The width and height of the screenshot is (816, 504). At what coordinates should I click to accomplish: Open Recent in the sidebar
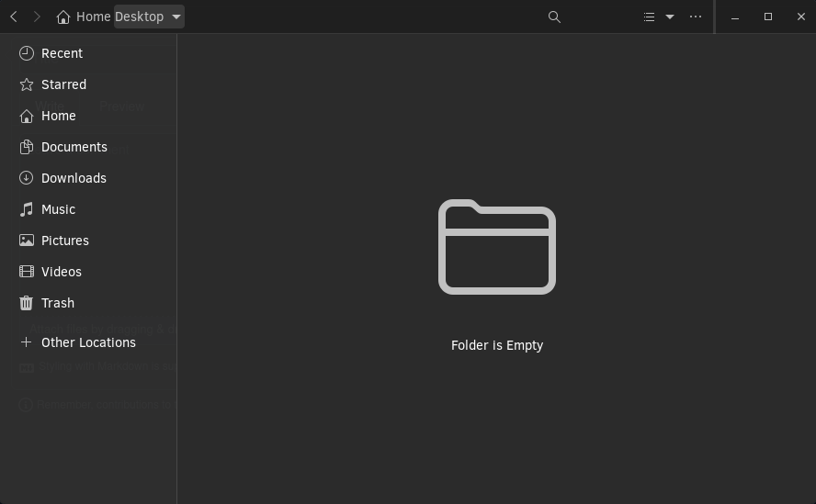click(88, 53)
